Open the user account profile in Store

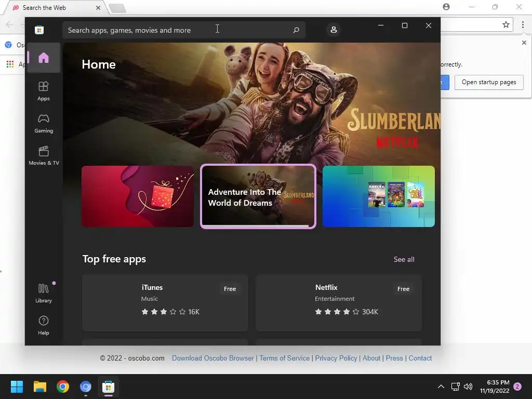[x=334, y=30]
